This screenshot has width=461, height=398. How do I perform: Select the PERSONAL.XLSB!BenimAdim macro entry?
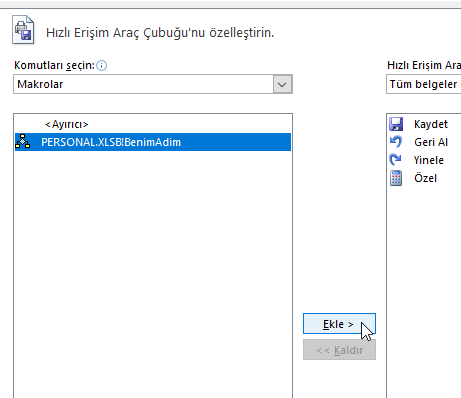pos(153,142)
